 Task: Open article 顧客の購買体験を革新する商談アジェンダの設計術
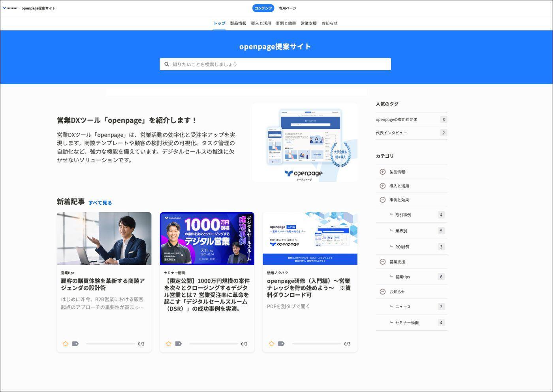pos(103,284)
